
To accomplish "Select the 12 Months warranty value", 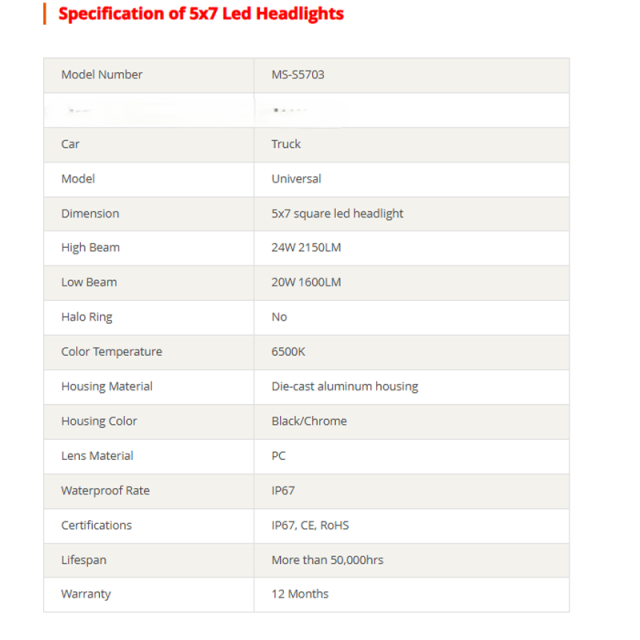I will (x=300, y=593).
